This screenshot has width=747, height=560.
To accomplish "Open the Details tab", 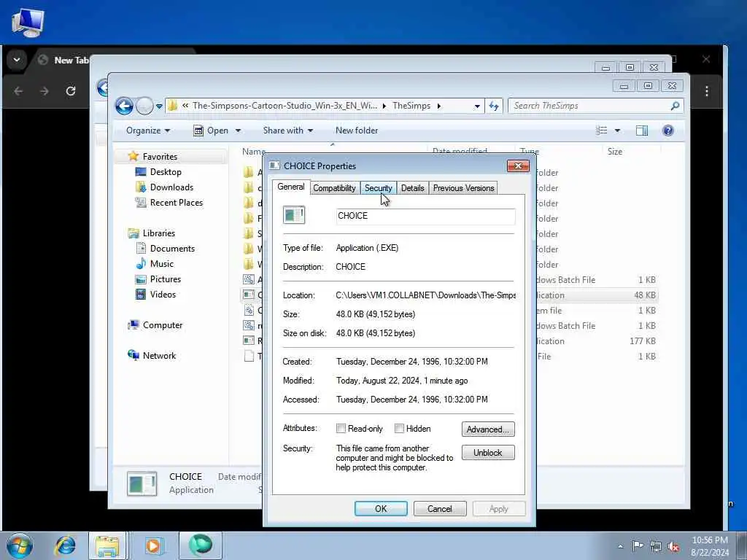I will 413,188.
